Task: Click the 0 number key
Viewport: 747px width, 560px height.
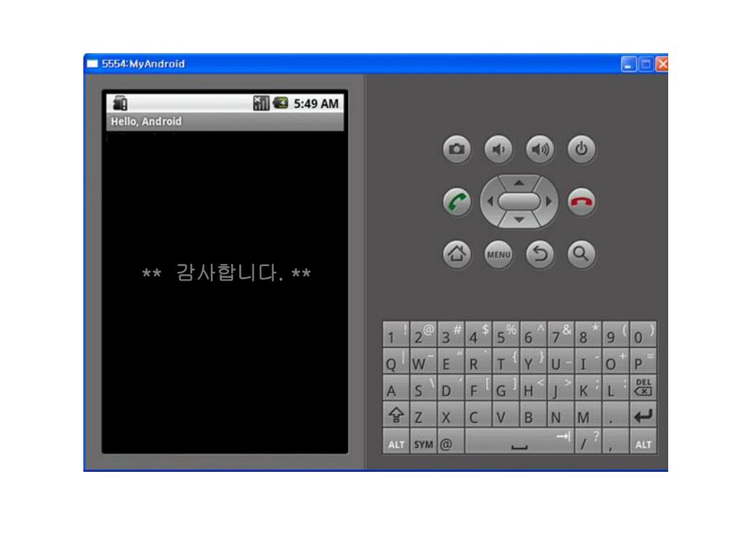Action: pyautogui.click(x=643, y=334)
